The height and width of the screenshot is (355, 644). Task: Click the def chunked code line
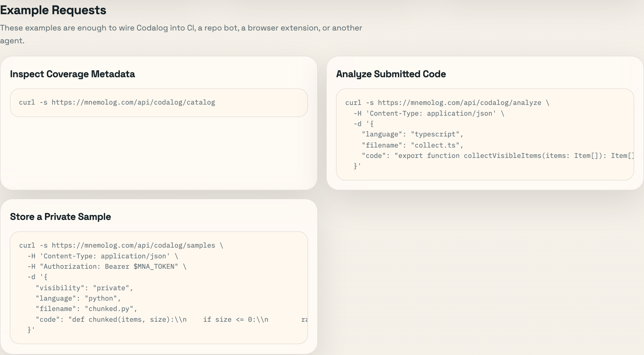[171, 319]
